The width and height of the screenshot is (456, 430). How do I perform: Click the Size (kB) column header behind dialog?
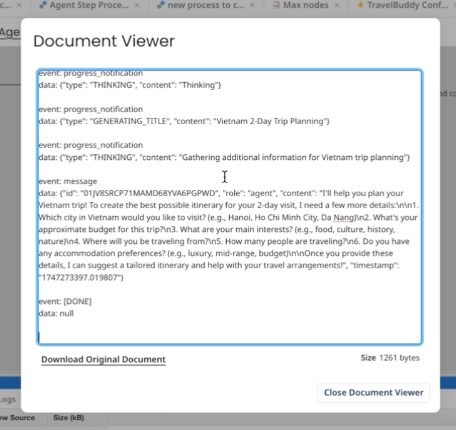coord(69,418)
